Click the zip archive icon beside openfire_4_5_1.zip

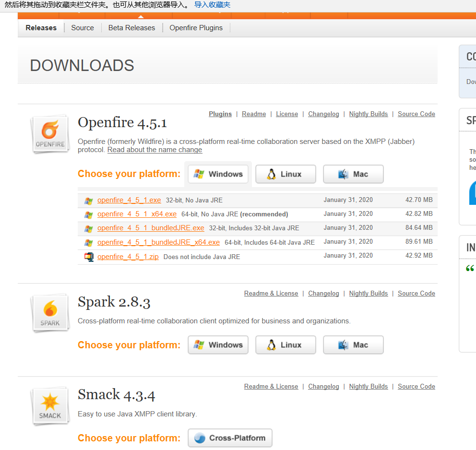pos(89,256)
